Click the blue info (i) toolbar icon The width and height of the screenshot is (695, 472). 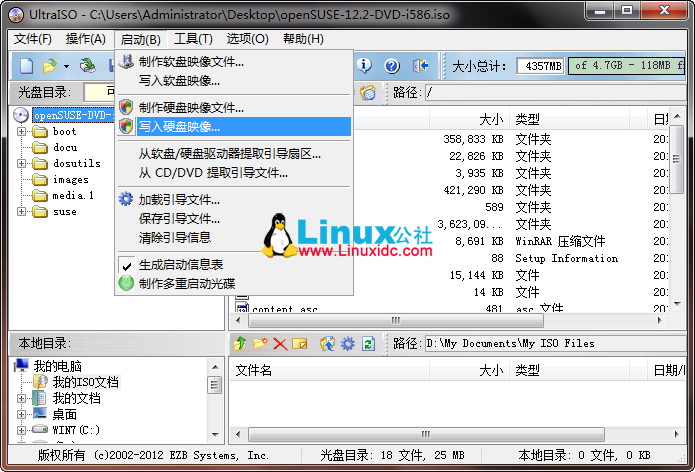coord(364,66)
